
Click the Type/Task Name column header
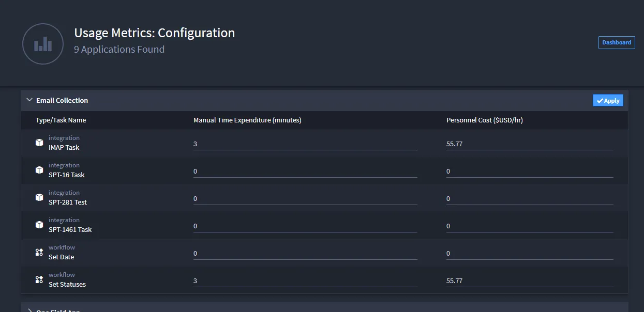[61, 120]
